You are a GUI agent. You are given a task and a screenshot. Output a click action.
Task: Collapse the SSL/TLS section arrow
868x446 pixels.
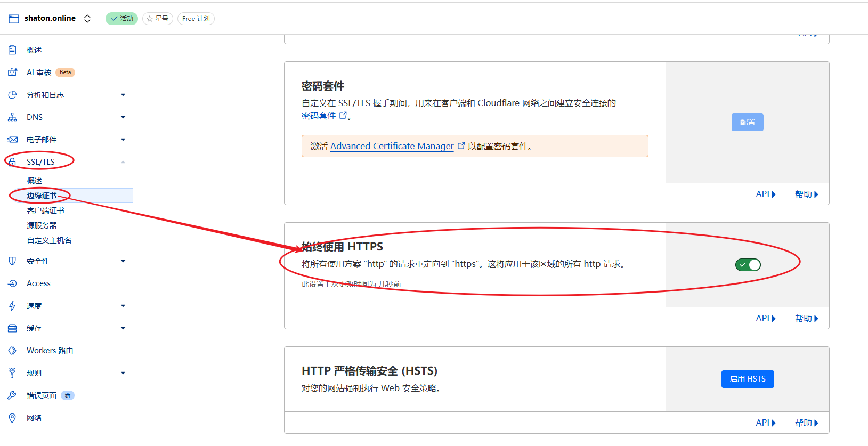[123, 162]
